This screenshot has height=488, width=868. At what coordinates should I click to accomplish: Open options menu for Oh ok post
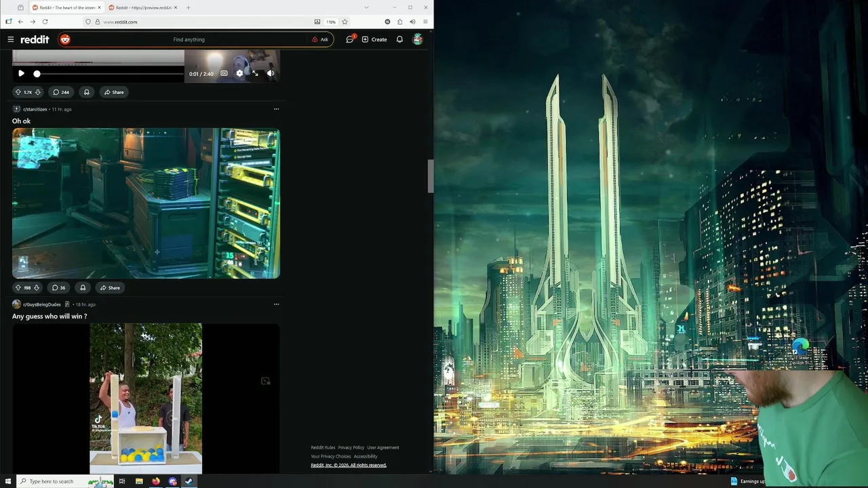pos(276,109)
